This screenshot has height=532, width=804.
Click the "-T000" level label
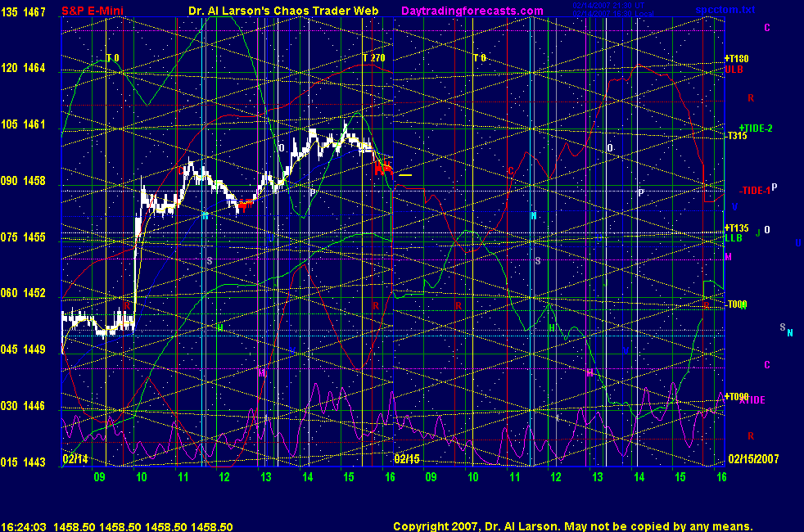pyautogui.click(x=736, y=304)
